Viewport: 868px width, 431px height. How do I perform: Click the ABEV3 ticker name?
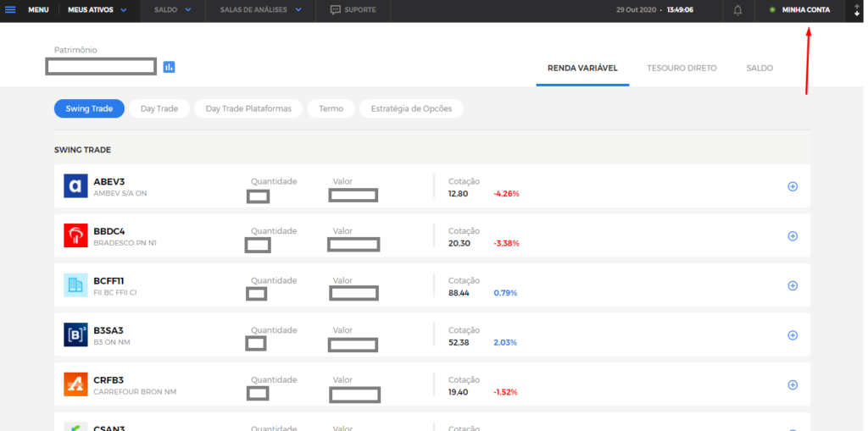109,181
